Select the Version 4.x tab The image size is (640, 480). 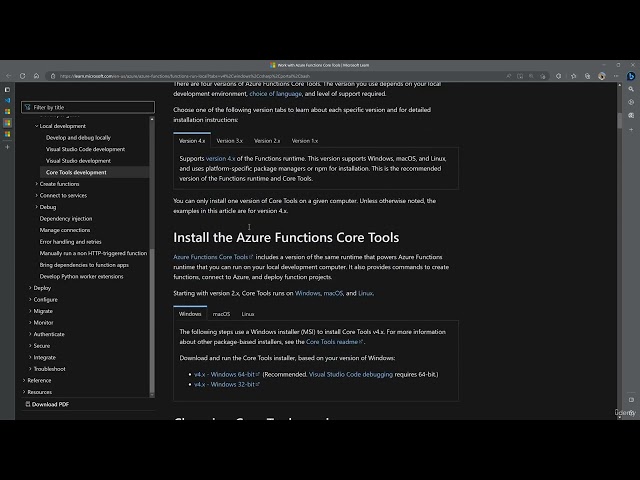[192, 140]
